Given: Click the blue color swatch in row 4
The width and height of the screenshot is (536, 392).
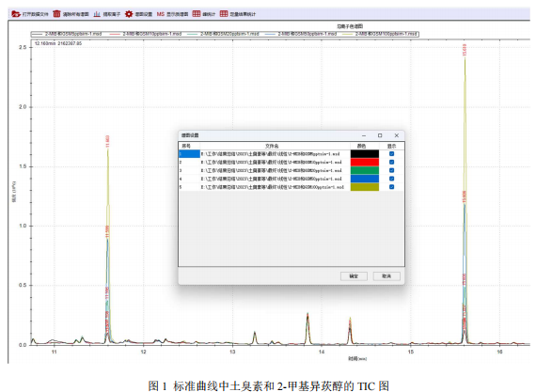Looking at the screenshot, I should 365,179.
